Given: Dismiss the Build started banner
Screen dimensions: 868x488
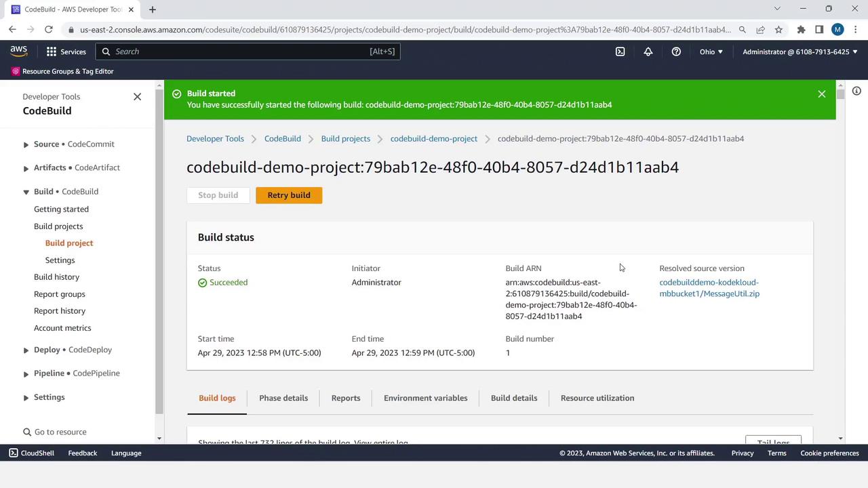Looking at the screenshot, I should point(821,94).
